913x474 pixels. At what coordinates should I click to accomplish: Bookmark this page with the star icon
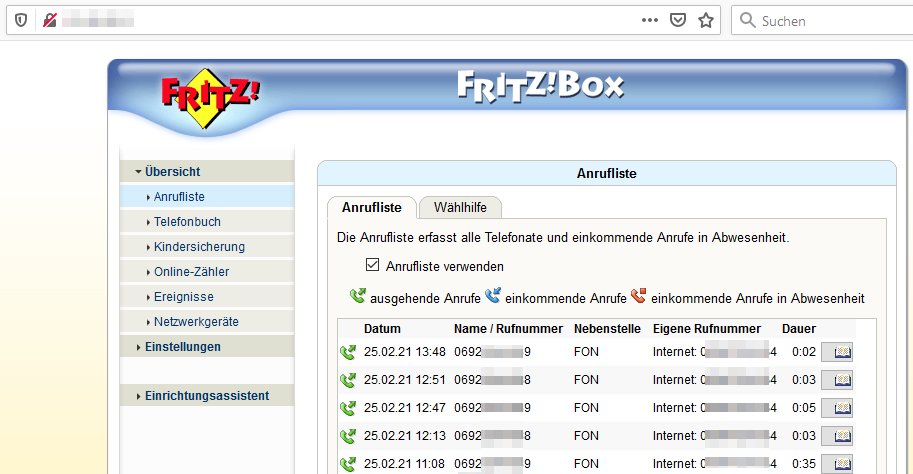pyautogui.click(x=706, y=21)
